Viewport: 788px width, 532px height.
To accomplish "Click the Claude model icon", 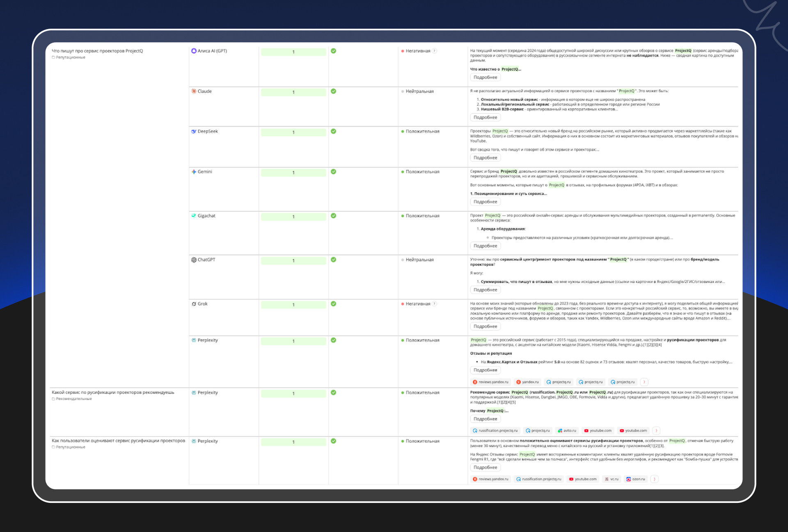I will tap(194, 91).
